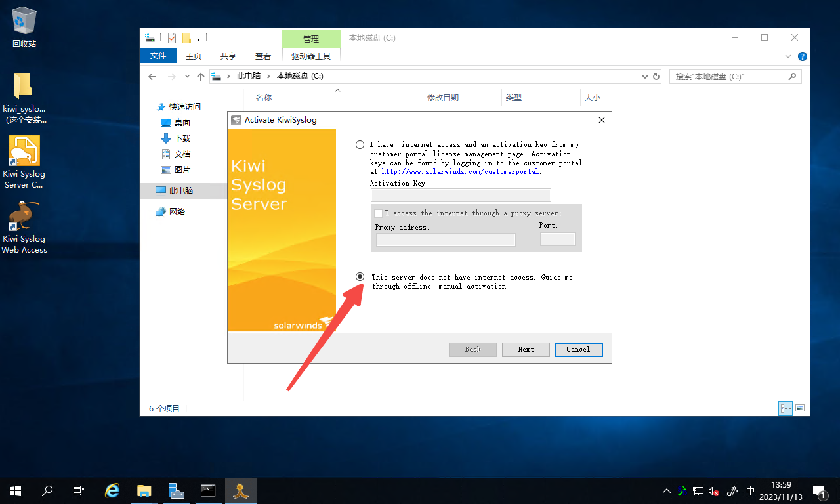840x504 pixels.
Task: Click the proxy Port input field
Action: point(558,240)
